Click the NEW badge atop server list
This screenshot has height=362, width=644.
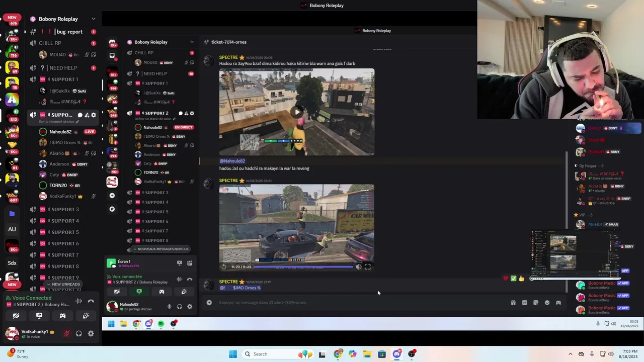click(12, 18)
